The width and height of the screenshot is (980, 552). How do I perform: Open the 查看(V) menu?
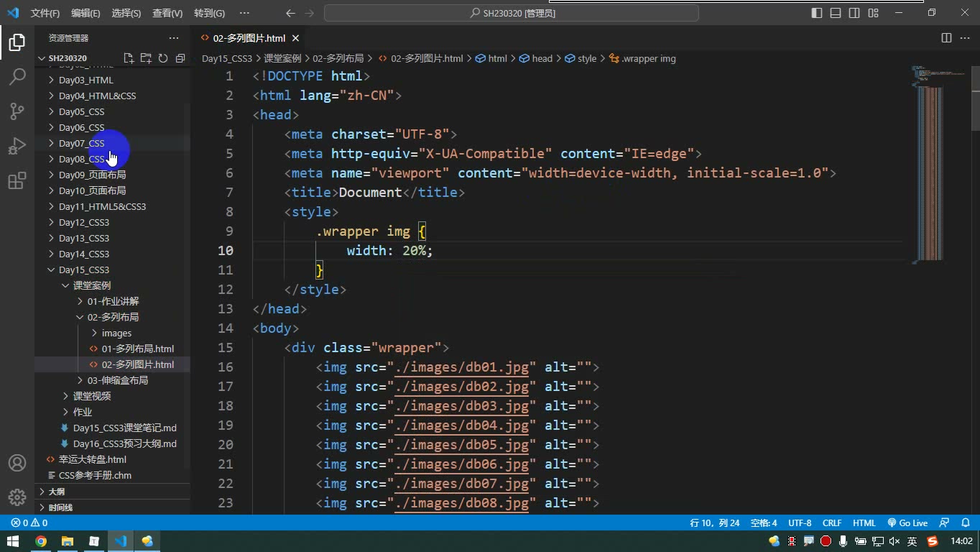pyautogui.click(x=167, y=13)
